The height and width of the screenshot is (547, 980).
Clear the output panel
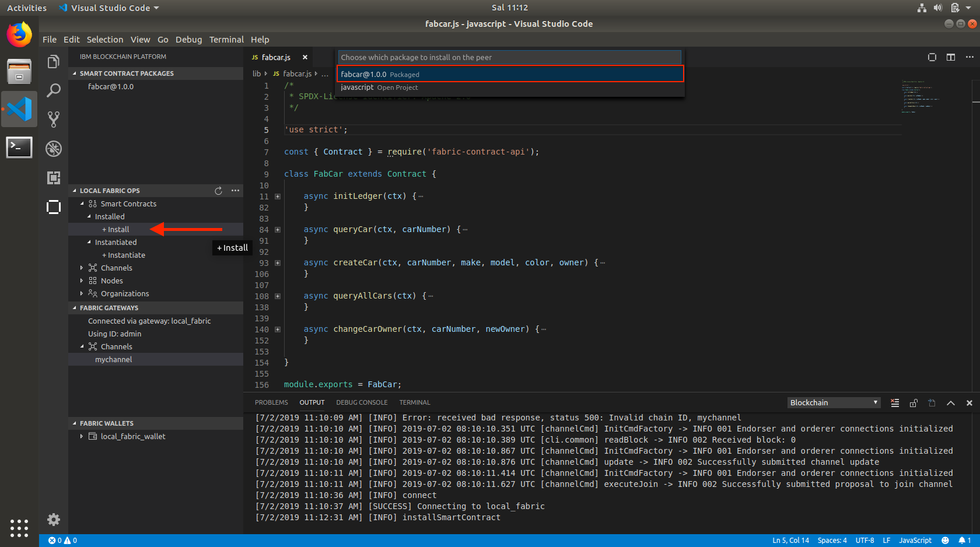[x=895, y=403]
